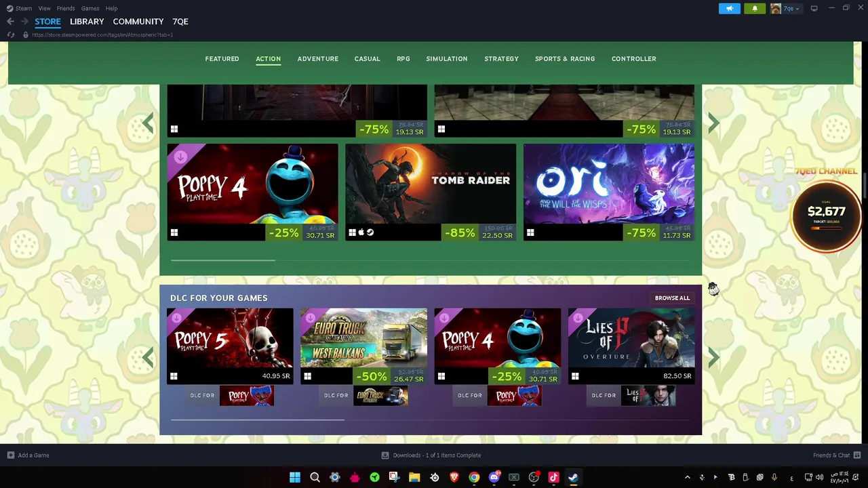868x488 pixels.
Task: Open the Friends menu
Action: (66, 8)
